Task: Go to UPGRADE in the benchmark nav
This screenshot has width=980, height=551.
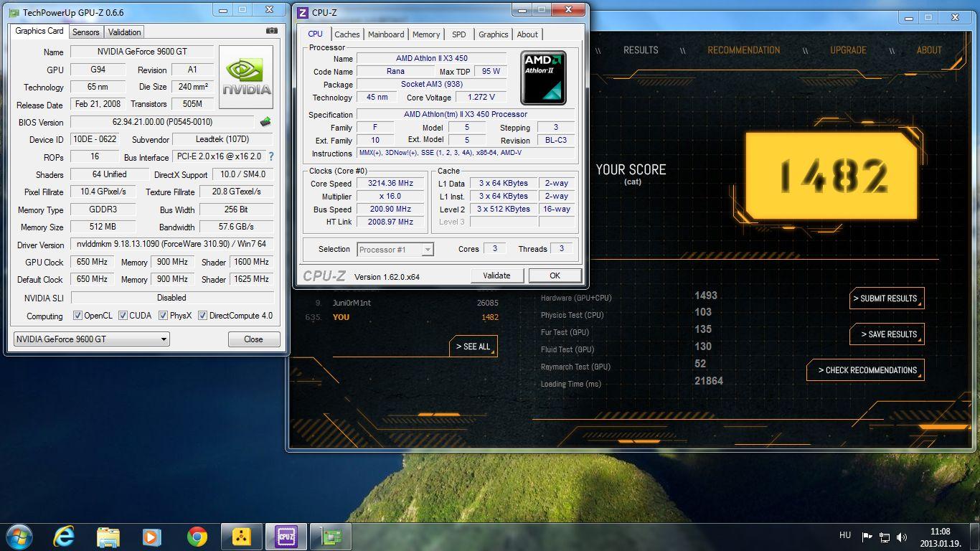Action: pos(848,50)
